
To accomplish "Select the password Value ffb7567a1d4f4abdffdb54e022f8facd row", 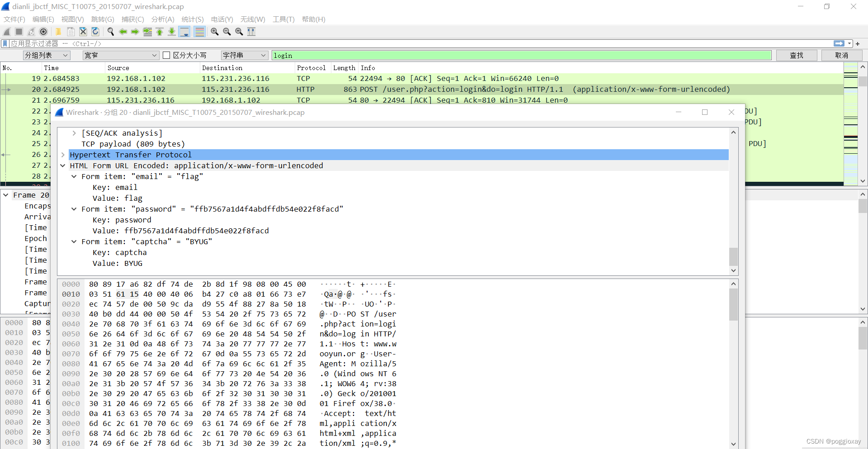I will [x=393, y=231].
